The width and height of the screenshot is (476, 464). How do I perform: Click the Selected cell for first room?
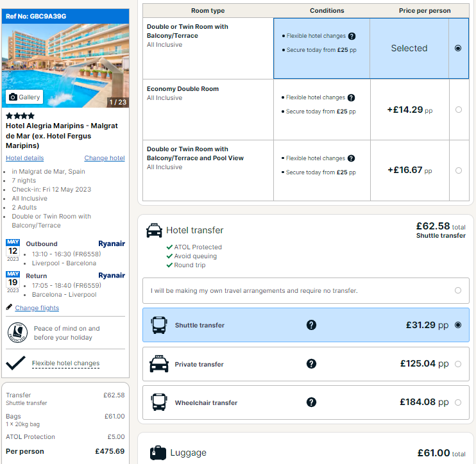click(x=409, y=48)
